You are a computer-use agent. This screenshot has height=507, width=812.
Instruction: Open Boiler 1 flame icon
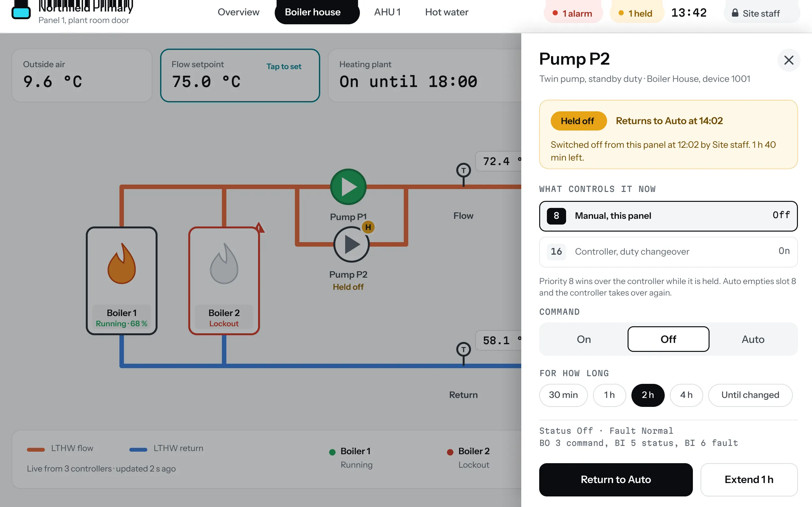tap(121, 264)
